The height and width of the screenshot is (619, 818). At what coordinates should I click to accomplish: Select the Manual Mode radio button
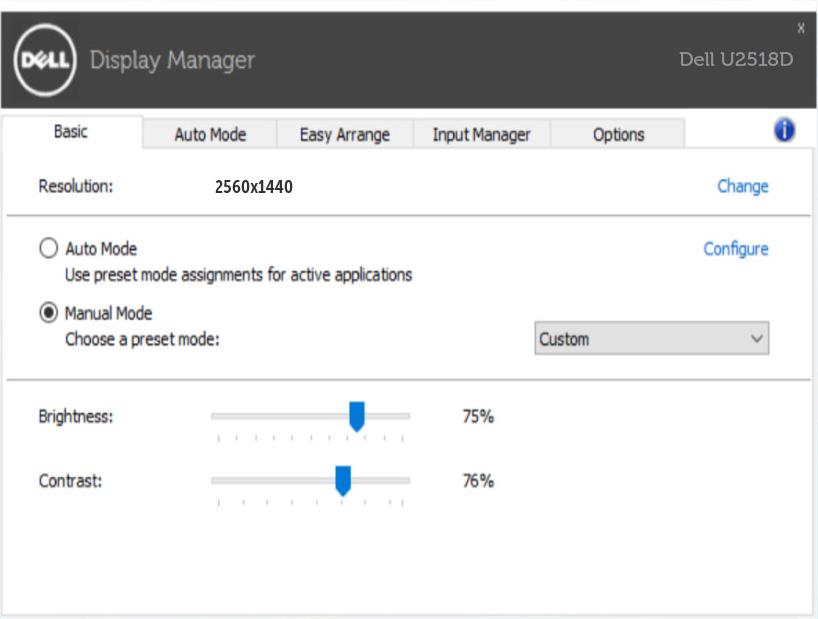(49, 313)
